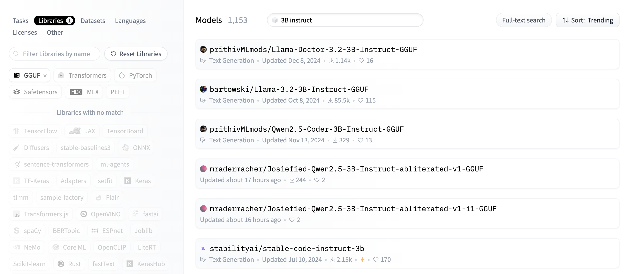Screen dimensions: 644x274
Task: Switch to the Datasets tab
Action: tap(93, 21)
